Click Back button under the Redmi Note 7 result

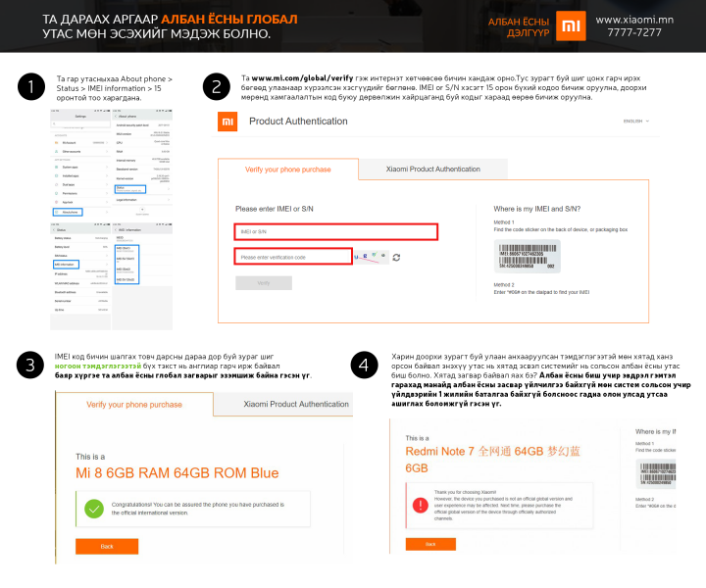pyautogui.click(x=430, y=544)
